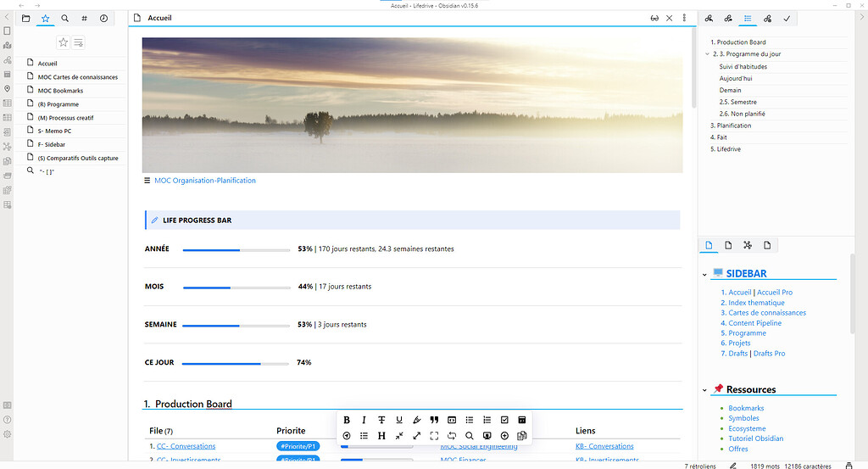
Task: Click the calendar icon in floating toolbar
Action: tap(522, 420)
